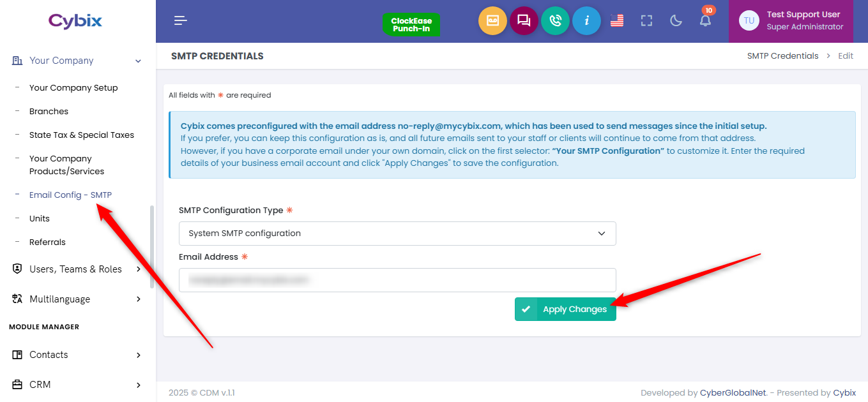Change language via the US flag

click(617, 21)
